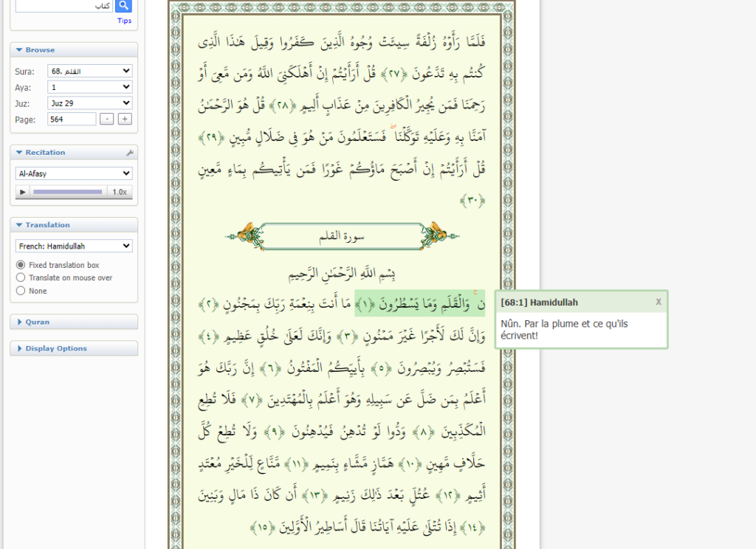Click the recitation progress bar

coord(67,192)
